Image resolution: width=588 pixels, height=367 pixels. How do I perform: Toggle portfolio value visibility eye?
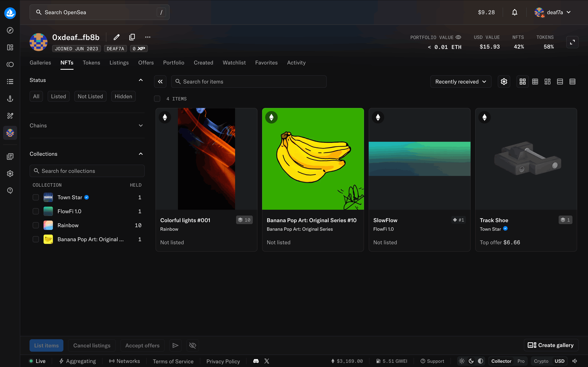[x=458, y=37]
